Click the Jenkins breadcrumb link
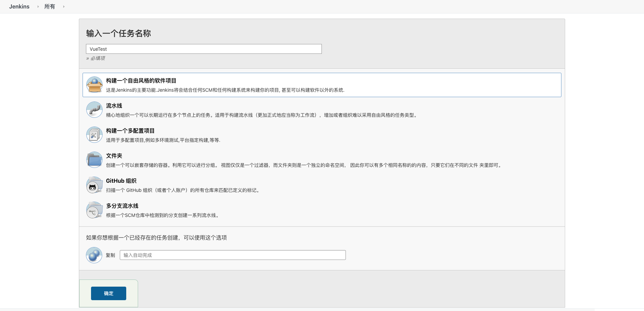Image resolution: width=644 pixels, height=311 pixels. 19,6
